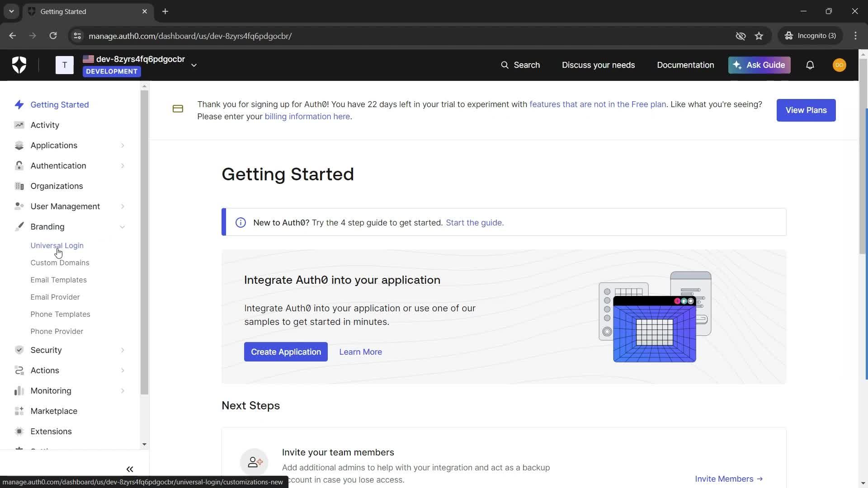Bookmark this page with star icon

(759, 36)
